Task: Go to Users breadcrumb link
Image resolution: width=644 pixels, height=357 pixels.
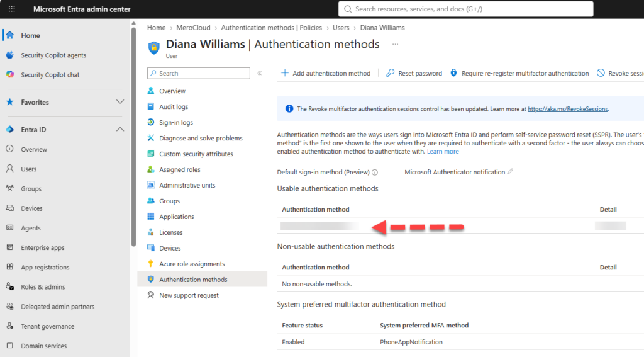Action: click(341, 28)
